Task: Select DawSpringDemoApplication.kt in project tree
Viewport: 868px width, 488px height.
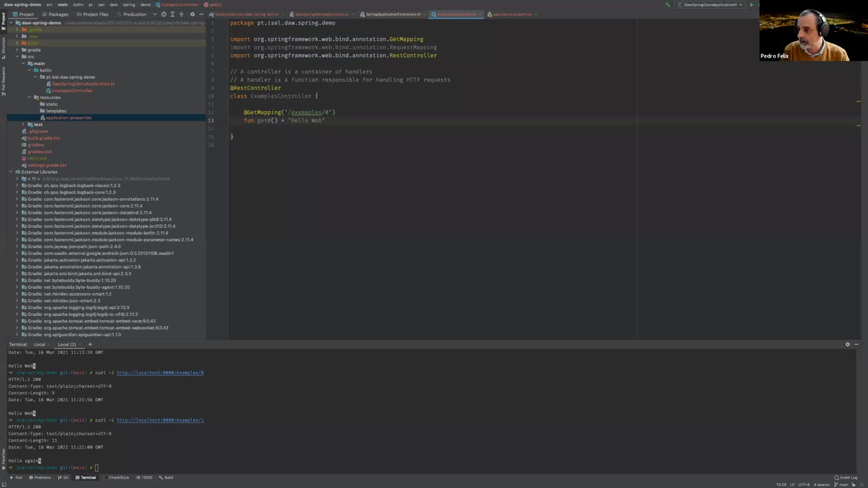Action: pyautogui.click(x=83, y=84)
